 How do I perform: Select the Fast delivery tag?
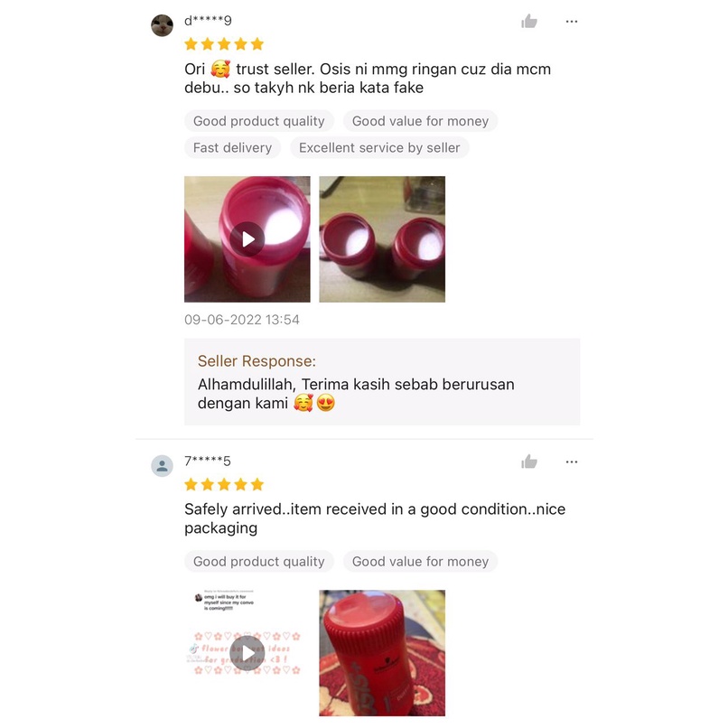[x=233, y=147]
